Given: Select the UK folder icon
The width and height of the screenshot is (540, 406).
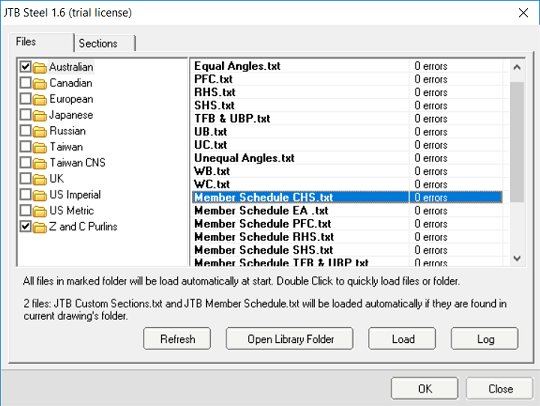Looking at the screenshot, I should [x=40, y=179].
